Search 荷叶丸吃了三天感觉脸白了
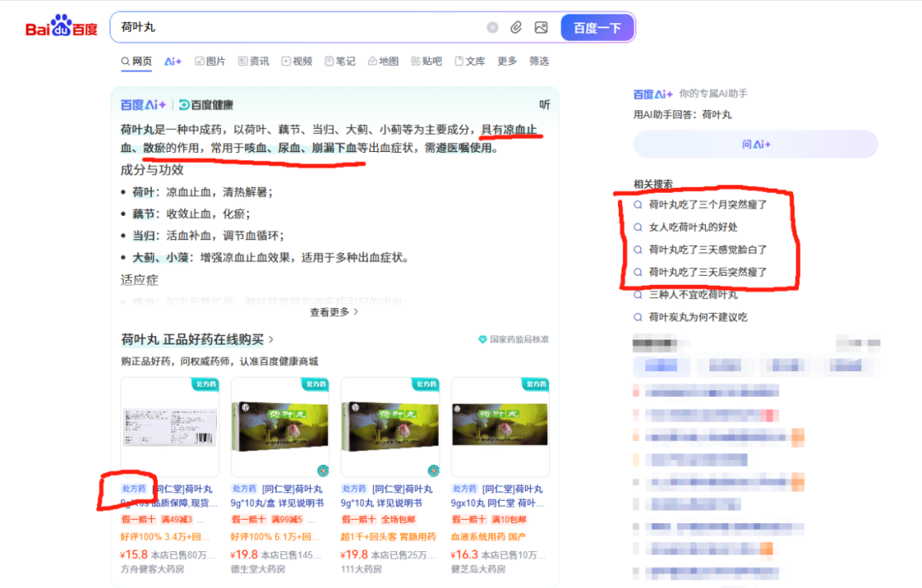The height and width of the screenshot is (588, 922). pyautogui.click(x=708, y=249)
